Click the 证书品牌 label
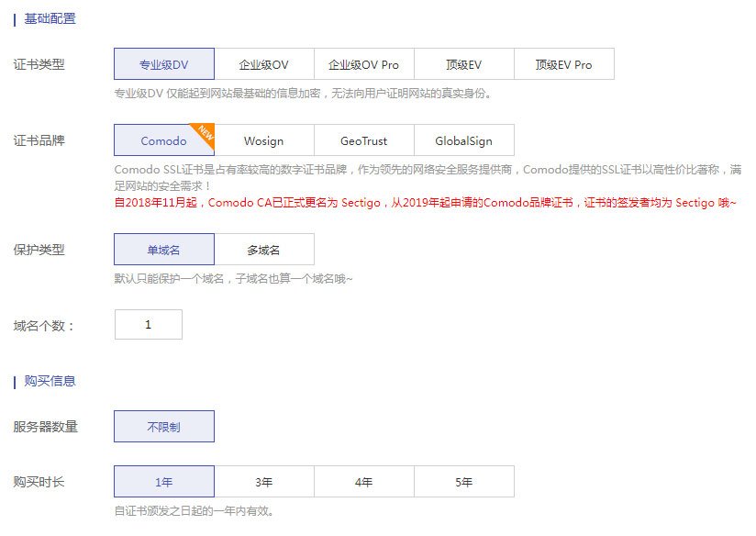Viewport: 756px width, 536px height. click(x=39, y=140)
